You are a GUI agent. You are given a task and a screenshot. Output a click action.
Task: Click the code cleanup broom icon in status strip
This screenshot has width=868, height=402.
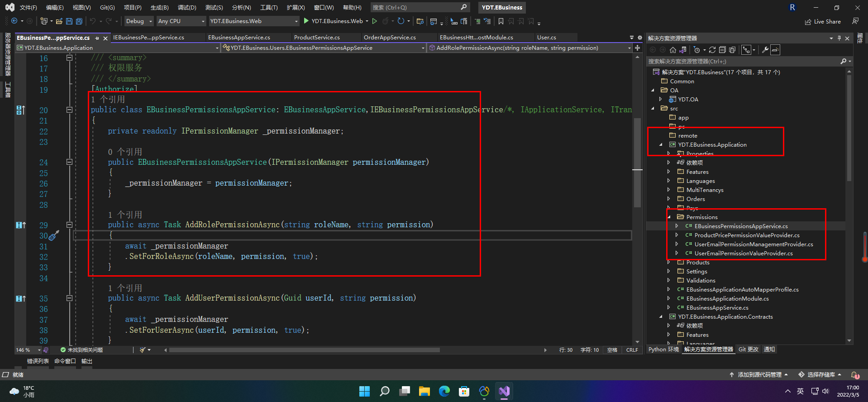pos(143,350)
